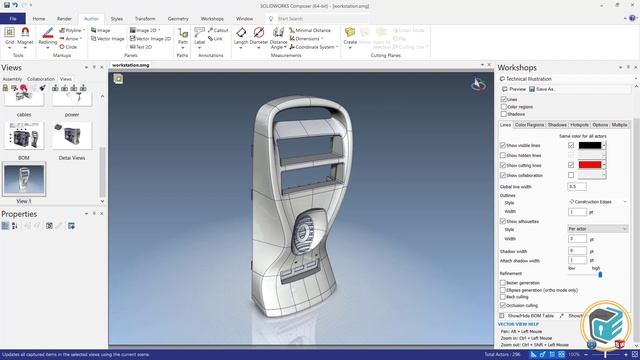Enable Show hidden lines checkbox

[503, 155]
